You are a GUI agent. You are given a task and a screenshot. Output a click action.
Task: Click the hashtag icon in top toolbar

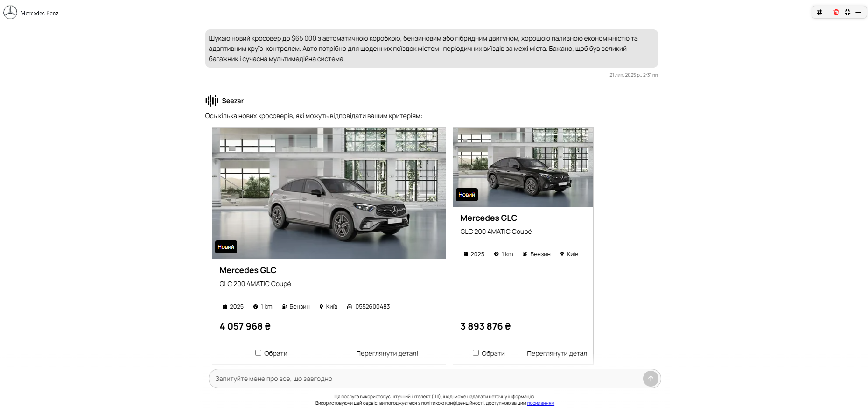tap(819, 12)
